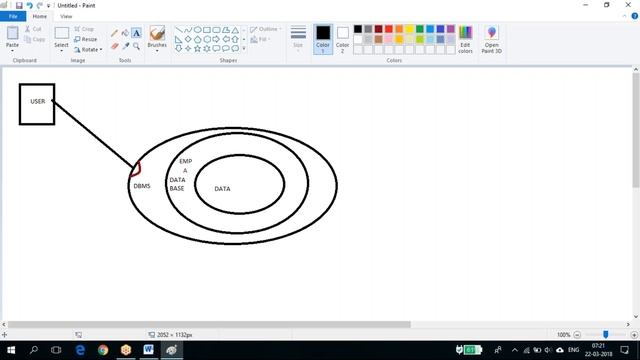Redo the last undone action
The width and height of the screenshot is (640, 360).
(x=40, y=5)
